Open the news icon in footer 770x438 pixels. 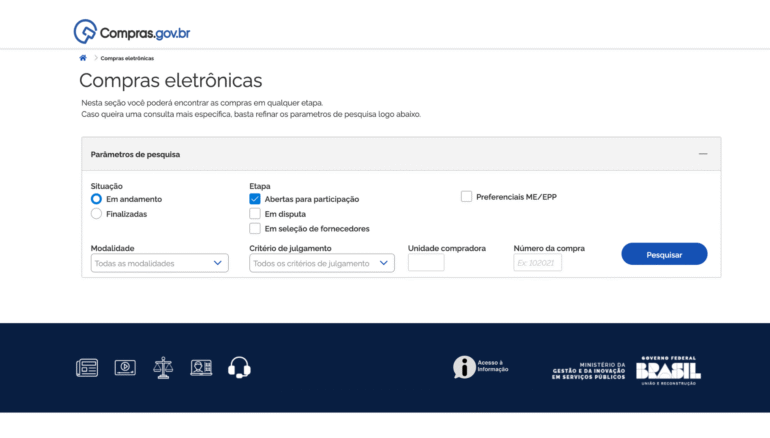coord(87,368)
